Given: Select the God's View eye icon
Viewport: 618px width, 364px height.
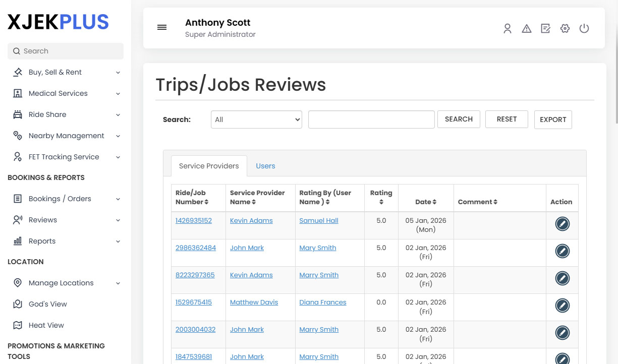Looking at the screenshot, I should point(18,304).
